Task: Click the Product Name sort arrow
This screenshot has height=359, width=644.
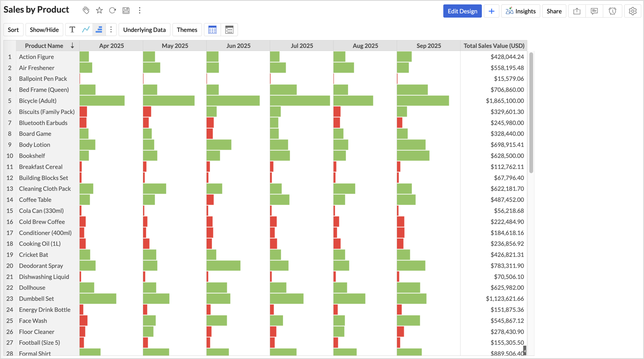Action: [72, 46]
